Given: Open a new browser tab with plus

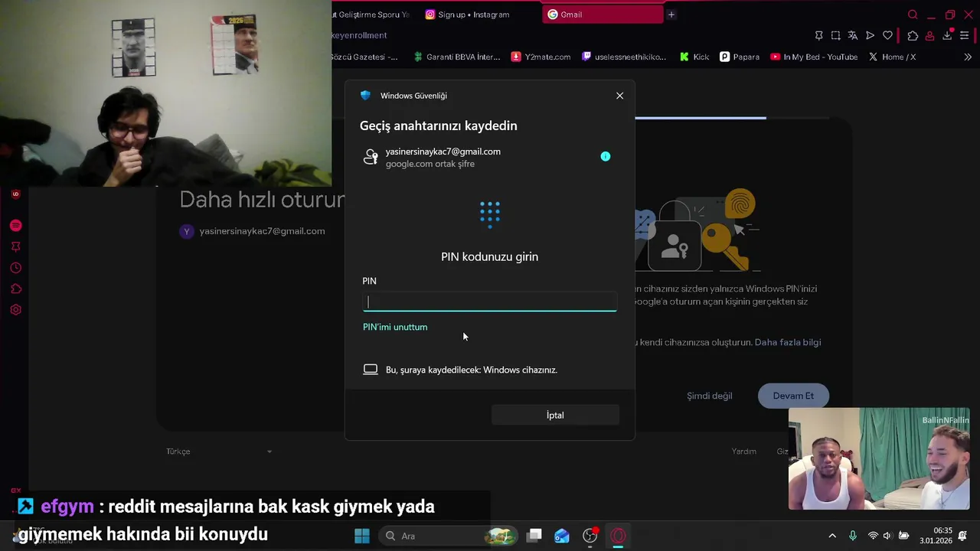Looking at the screenshot, I should pyautogui.click(x=671, y=15).
